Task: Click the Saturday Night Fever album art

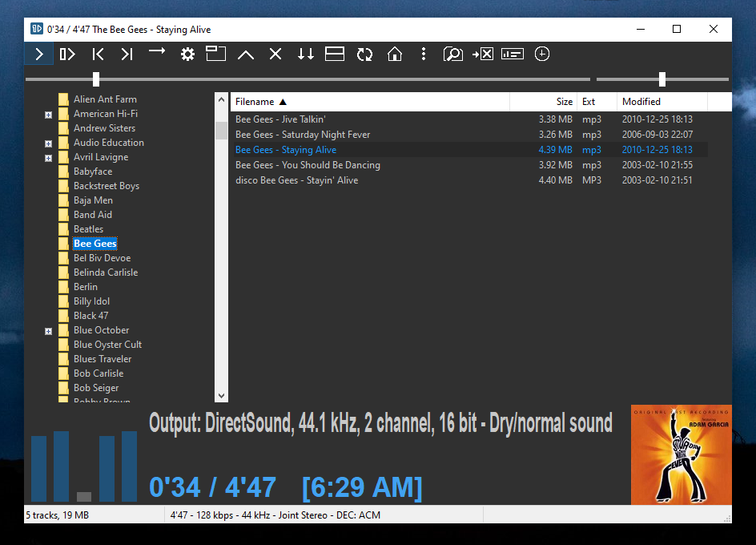Action: point(682,454)
